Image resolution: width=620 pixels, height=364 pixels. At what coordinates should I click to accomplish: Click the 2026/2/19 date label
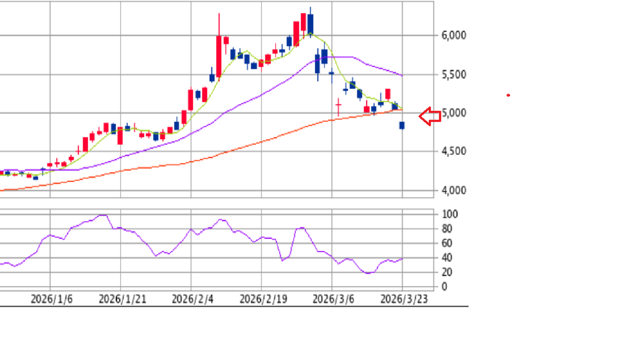click(x=263, y=300)
